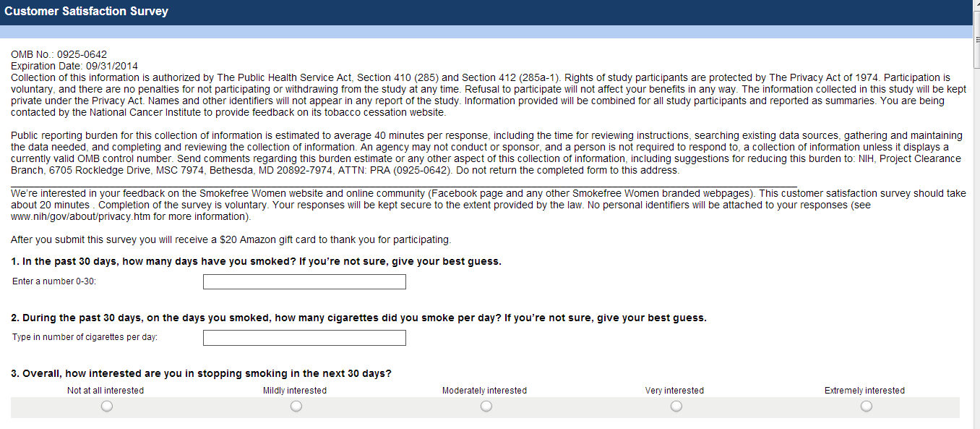Select the "Very interested" radio button

[676, 407]
